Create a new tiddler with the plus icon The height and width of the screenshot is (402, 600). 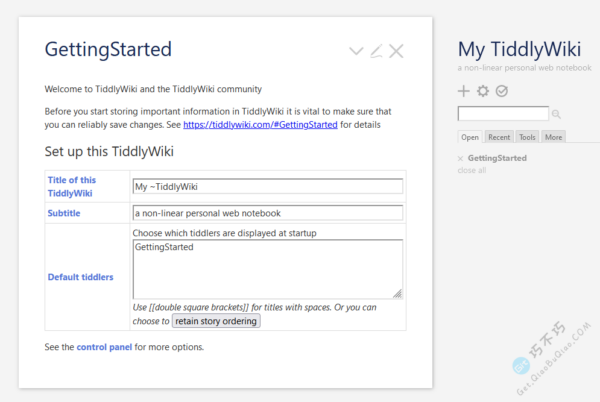(x=463, y=92)
